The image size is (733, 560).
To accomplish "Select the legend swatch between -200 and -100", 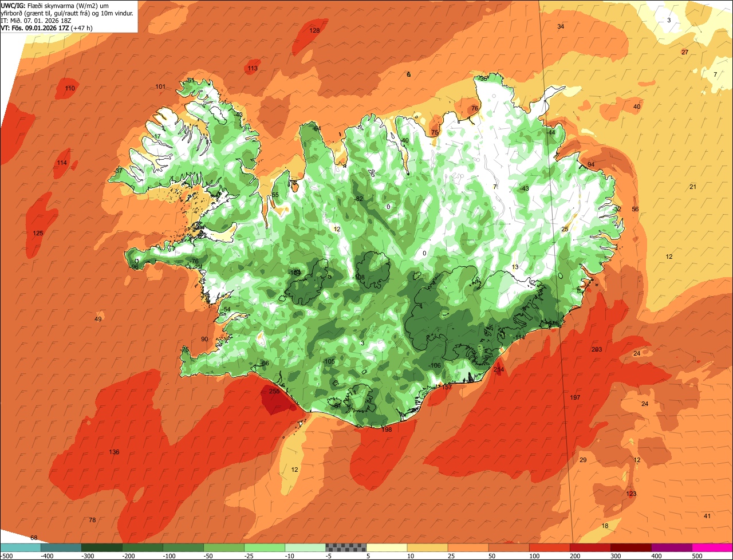I will pyautogui.click(x=142, y=547).
